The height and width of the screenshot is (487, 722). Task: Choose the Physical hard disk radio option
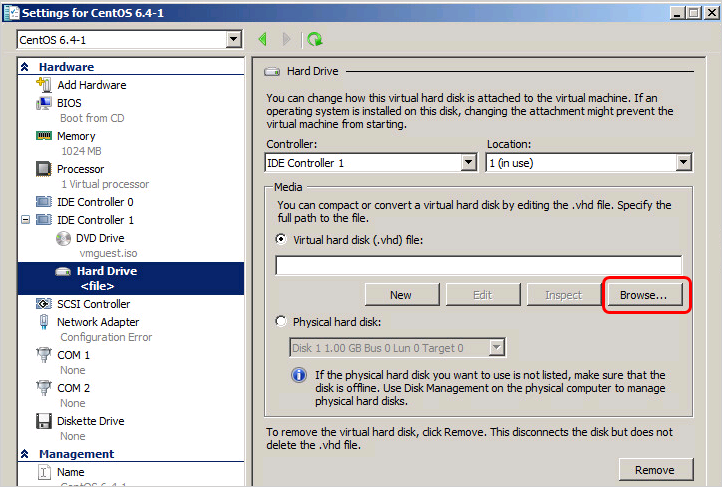coord(282,323)
